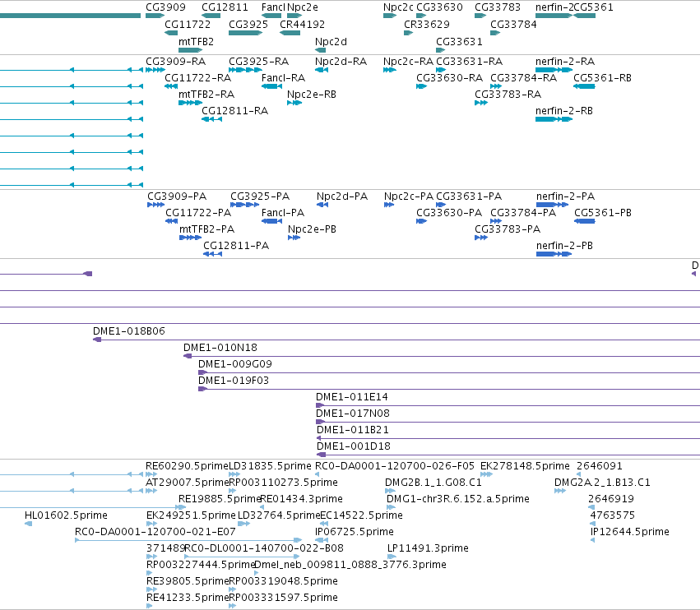Select the IP12644.5prime EST label
700x610 pixels.
(629, 531)
